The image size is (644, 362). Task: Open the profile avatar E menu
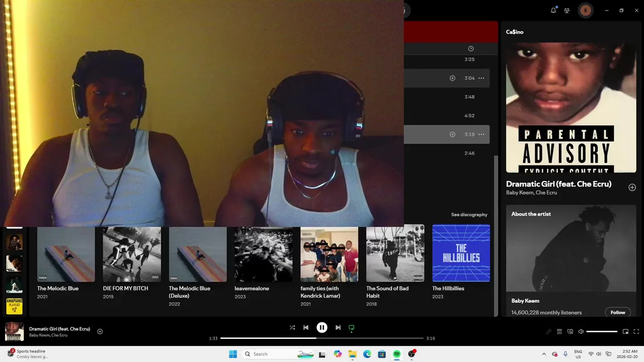[x=585, y=10]
